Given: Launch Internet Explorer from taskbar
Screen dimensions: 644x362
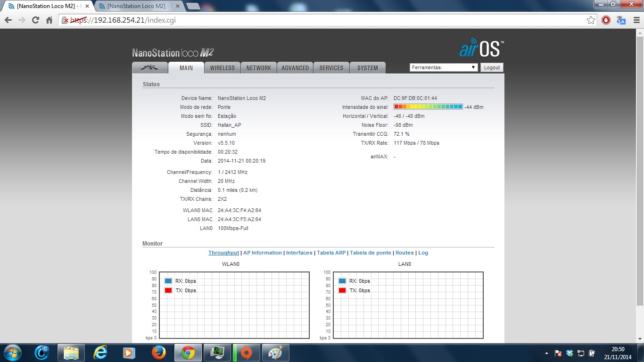Looking at the screenshot, I should pyautogui.click(x=100, y=353).
